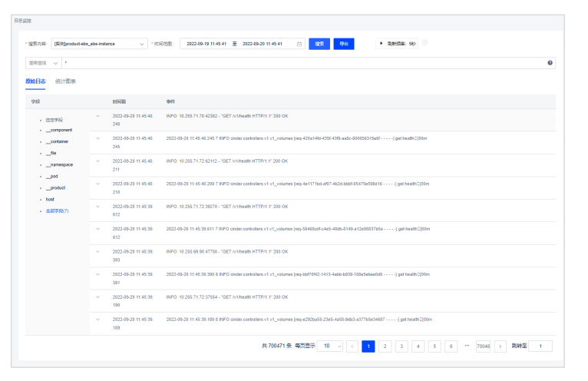Click the help icon in query bar
588x381 pixels.
point(550,62)
